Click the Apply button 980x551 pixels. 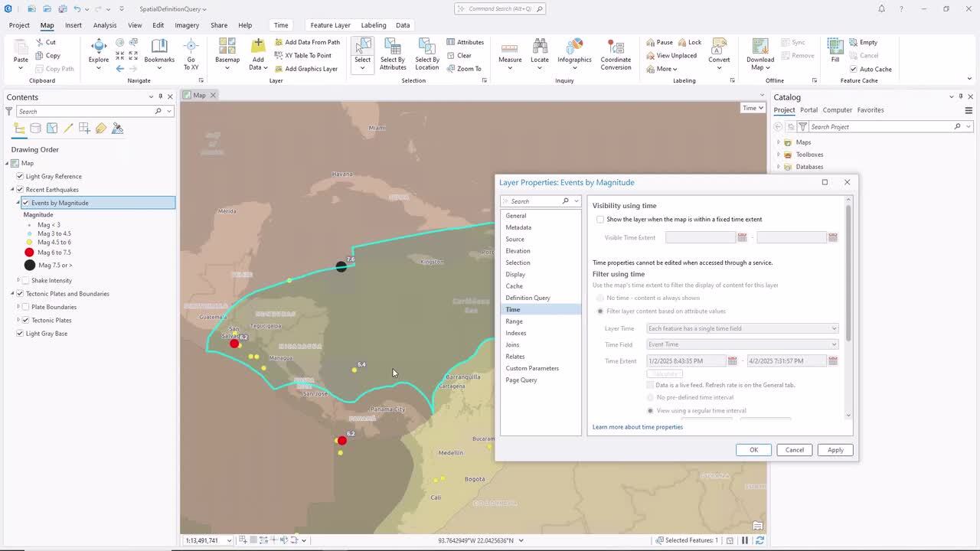(x=835, y=450)
